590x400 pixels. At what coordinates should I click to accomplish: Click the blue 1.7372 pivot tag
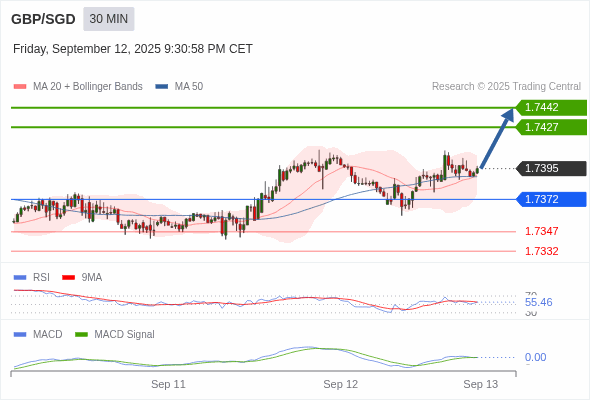click(x=551, y=199)
